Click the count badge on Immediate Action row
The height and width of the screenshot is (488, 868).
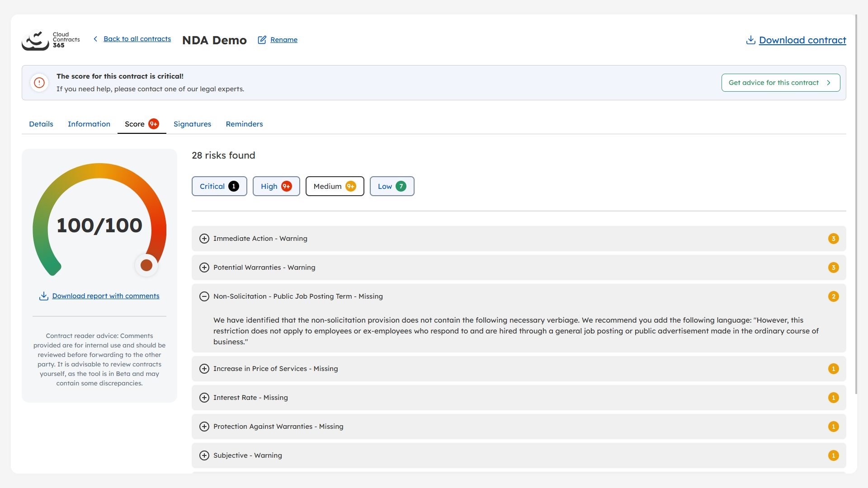pyautogui.click(x=833, y=239)
